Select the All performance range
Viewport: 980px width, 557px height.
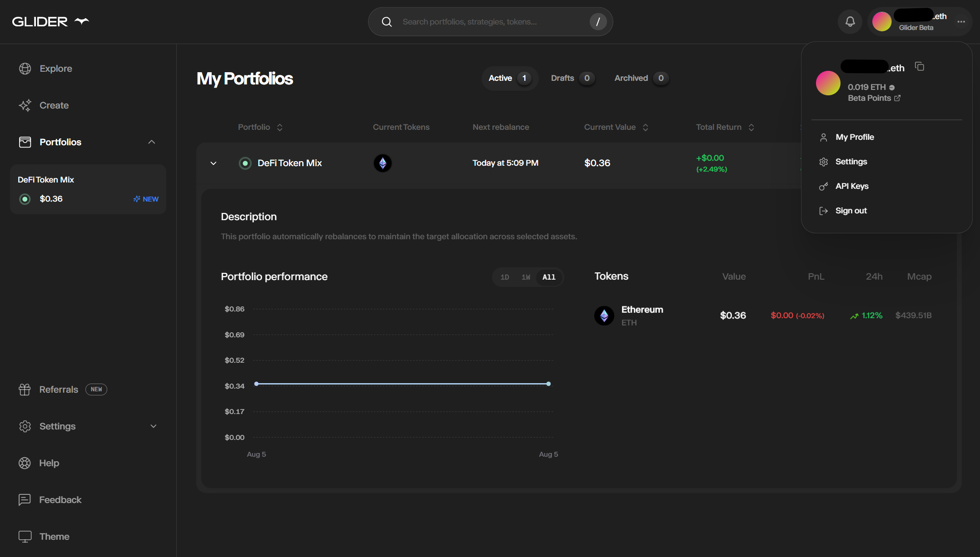[x=549, y=277]
